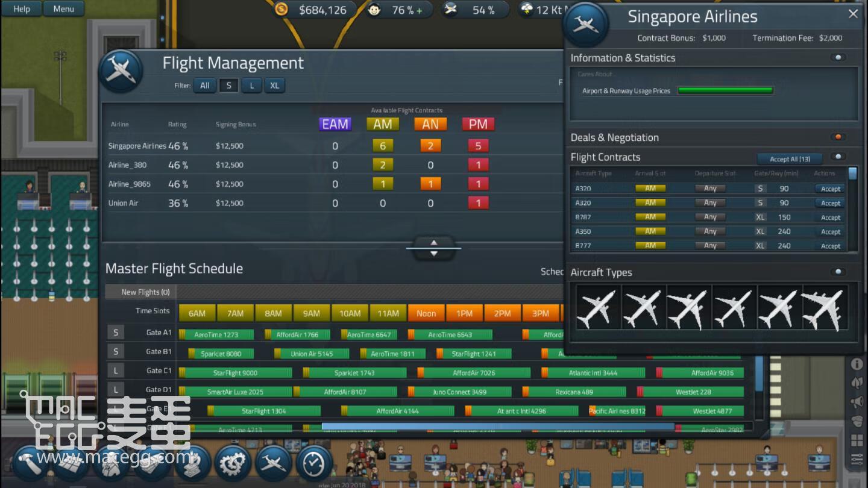Select flight StarFlight 9000 on Gate C1
The image size is (868, 488).
coord(235,373)
